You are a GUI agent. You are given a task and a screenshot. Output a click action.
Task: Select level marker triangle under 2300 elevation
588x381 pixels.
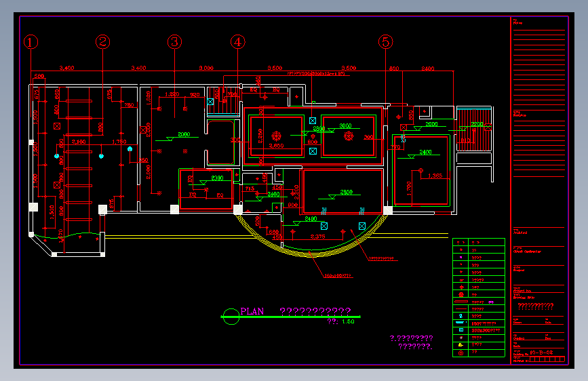point(203,182)
